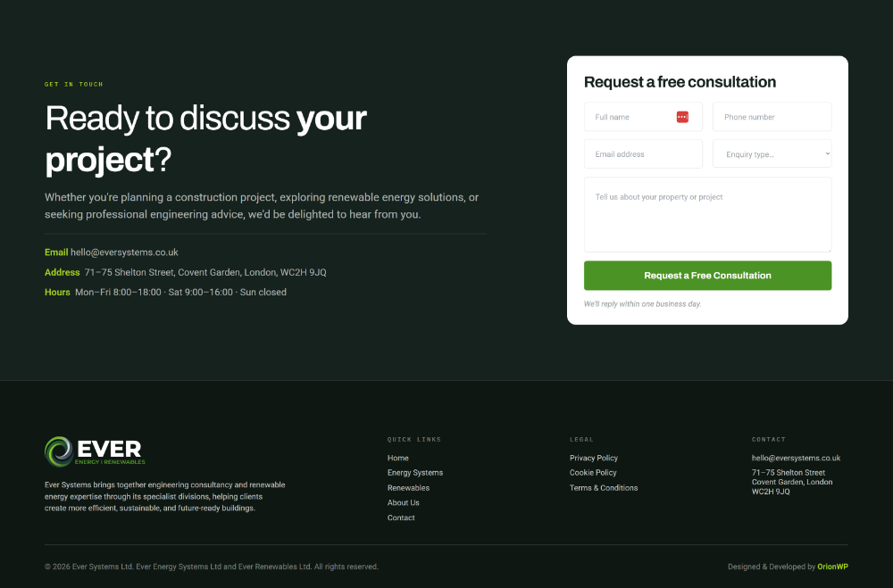This screenshot has width=893, height=588.
Task: Click the GET IN TOUCH label
Action: point(74,84)
